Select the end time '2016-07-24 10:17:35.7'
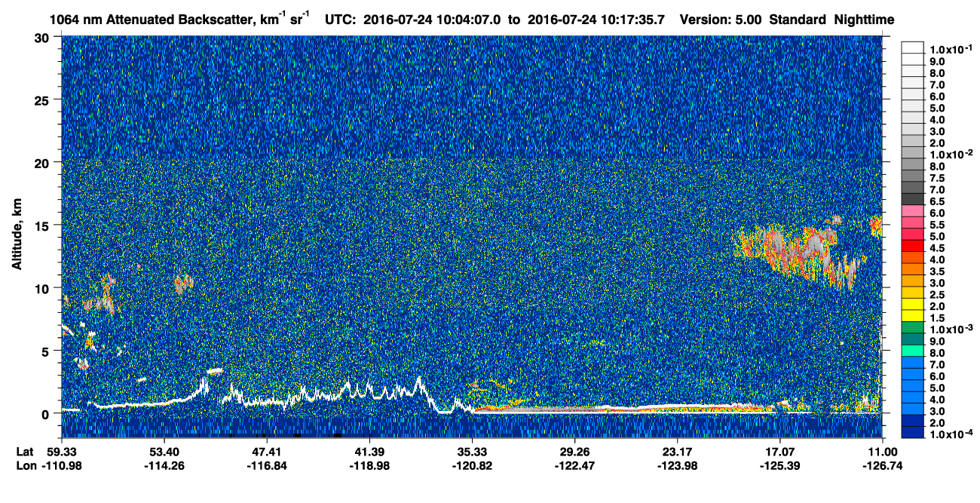980x503 pixels. click(x=596, y=19)
